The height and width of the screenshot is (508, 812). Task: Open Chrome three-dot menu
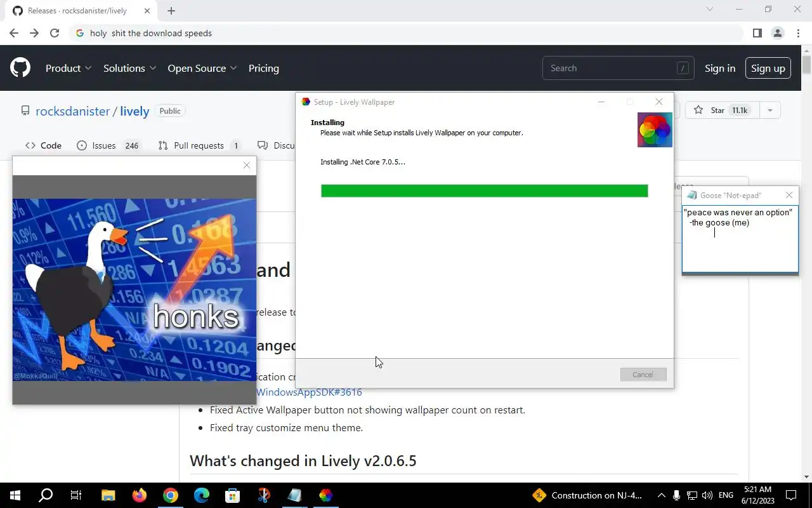pos(797,33)
